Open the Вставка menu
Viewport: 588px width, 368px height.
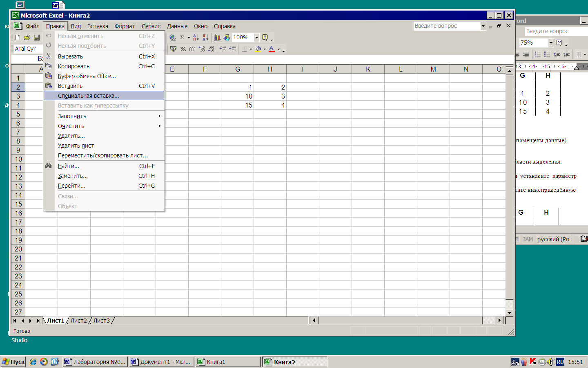98,26
